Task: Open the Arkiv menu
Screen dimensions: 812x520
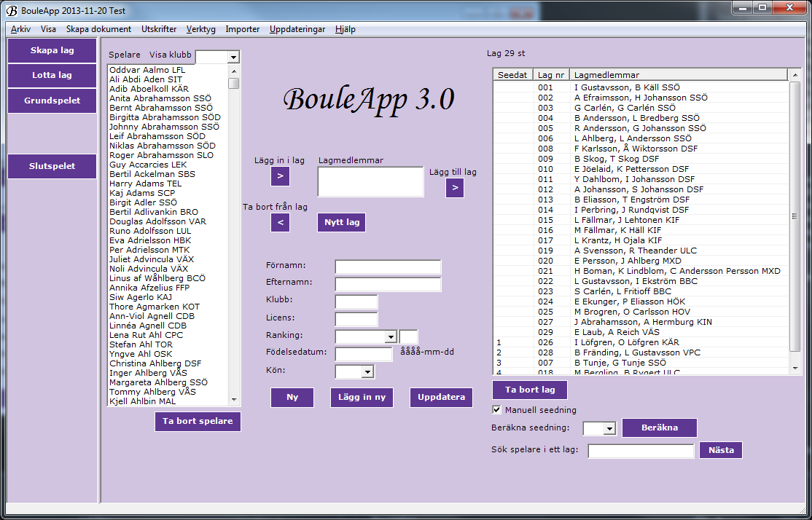Action: [x=20, y=29]
